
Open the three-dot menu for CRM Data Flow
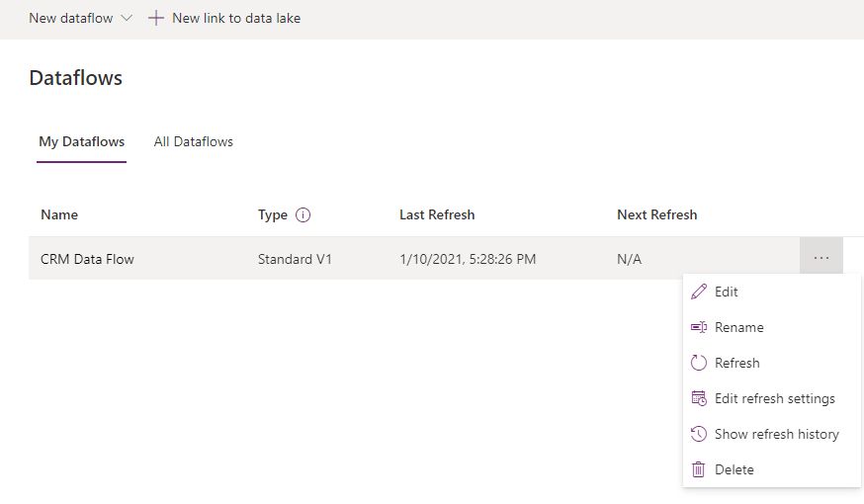tap(821, 259)
